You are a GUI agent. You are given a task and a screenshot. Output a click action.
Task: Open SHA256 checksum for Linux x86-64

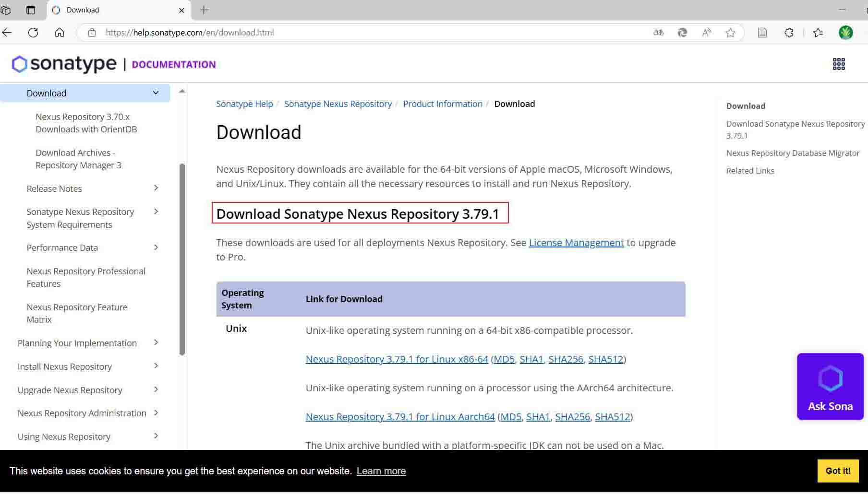566,359
